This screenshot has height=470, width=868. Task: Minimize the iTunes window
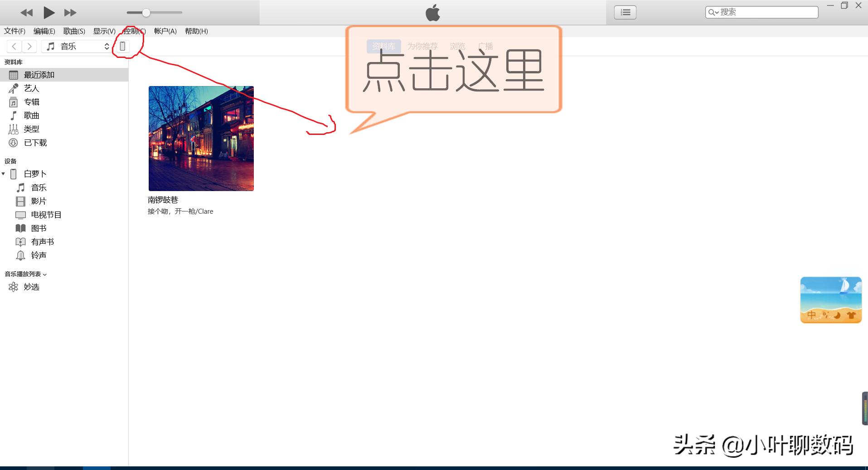(830, 5)
